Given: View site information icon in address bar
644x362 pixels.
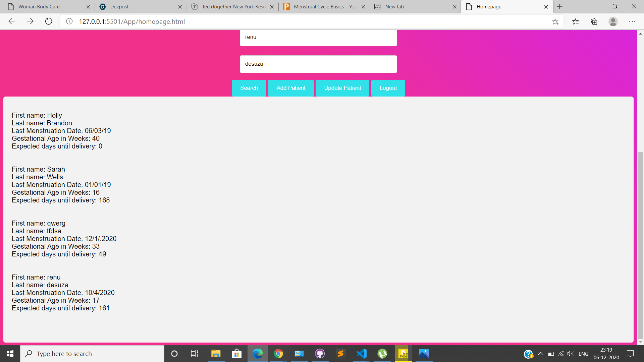Looking at the screenshot, I should pyautogui.click(x=69, y=21).
